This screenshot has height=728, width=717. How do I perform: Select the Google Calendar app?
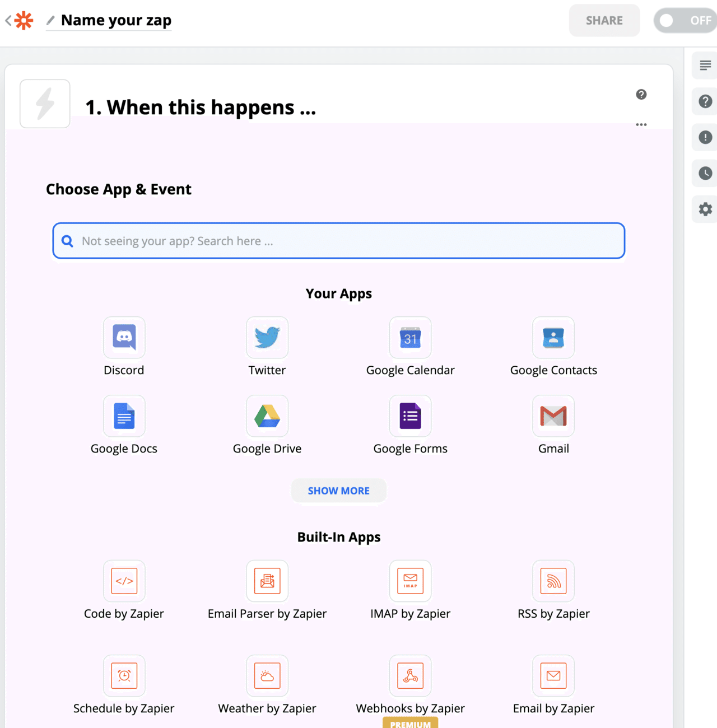pyautogui.click(x=411, y=347)
